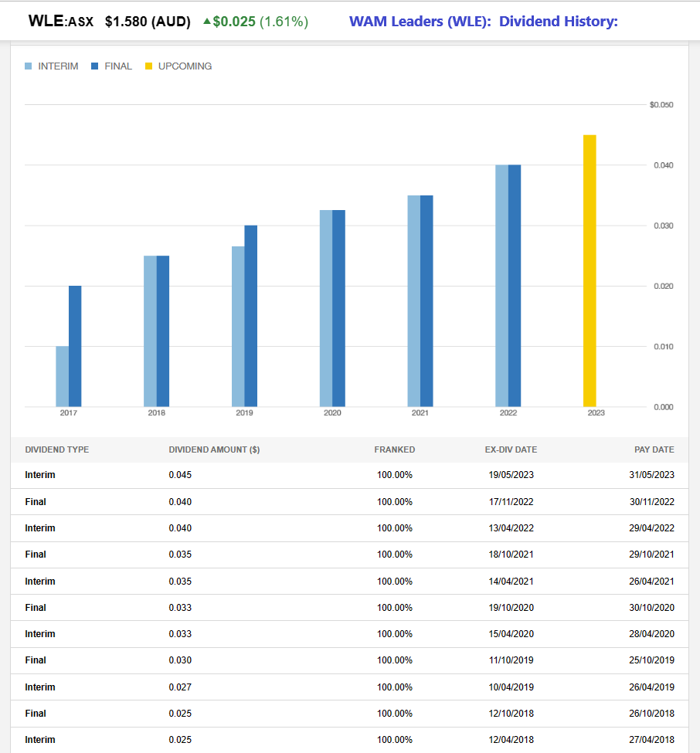The height and width of the screenshot is (753, 700).
Task: Click pay date 29/10/2021
Action: [x=651, y=555]
